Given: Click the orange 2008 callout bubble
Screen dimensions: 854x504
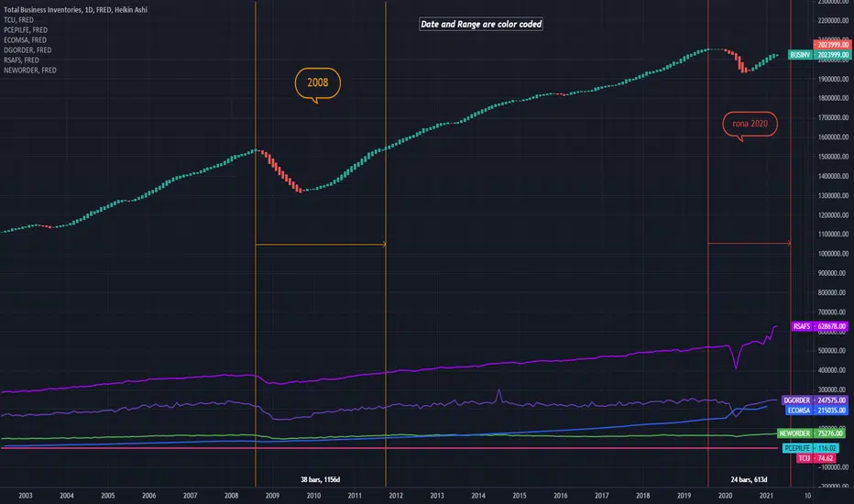Looking at the screenshot, I should pyautogui.click(x=318, y=83).
